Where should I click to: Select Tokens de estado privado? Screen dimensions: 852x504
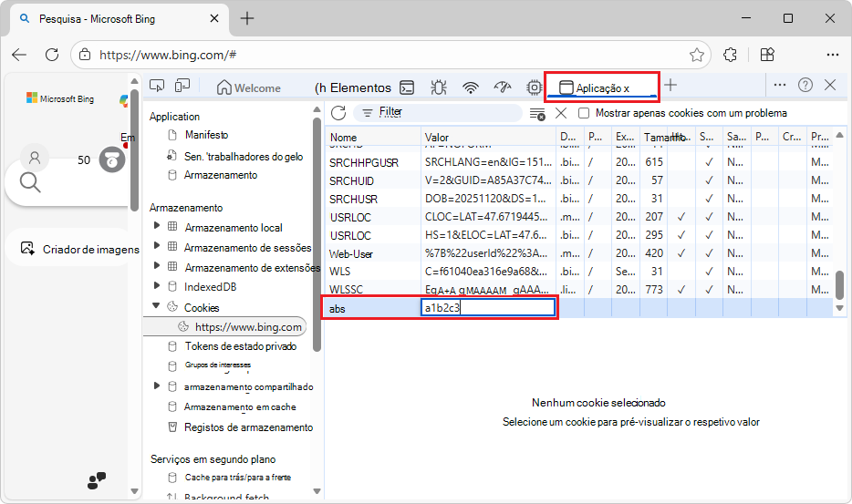coord(240,346)
